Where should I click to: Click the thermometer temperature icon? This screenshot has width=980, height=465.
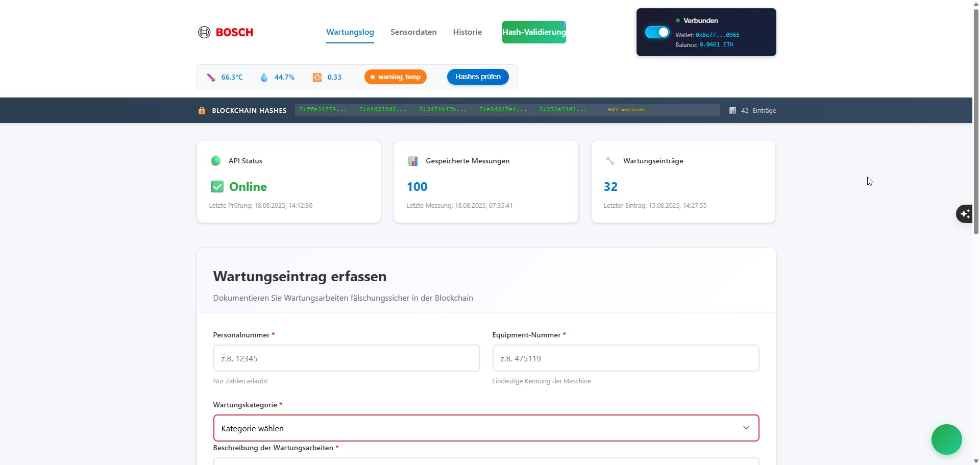point(211,77)
